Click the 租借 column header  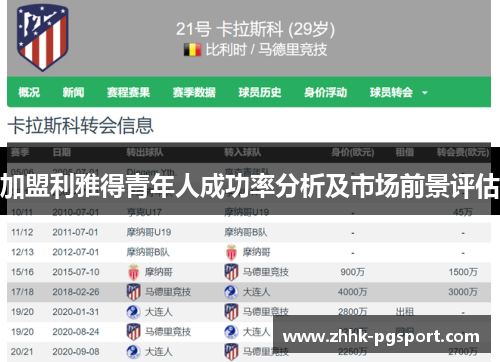click(405, 152)
